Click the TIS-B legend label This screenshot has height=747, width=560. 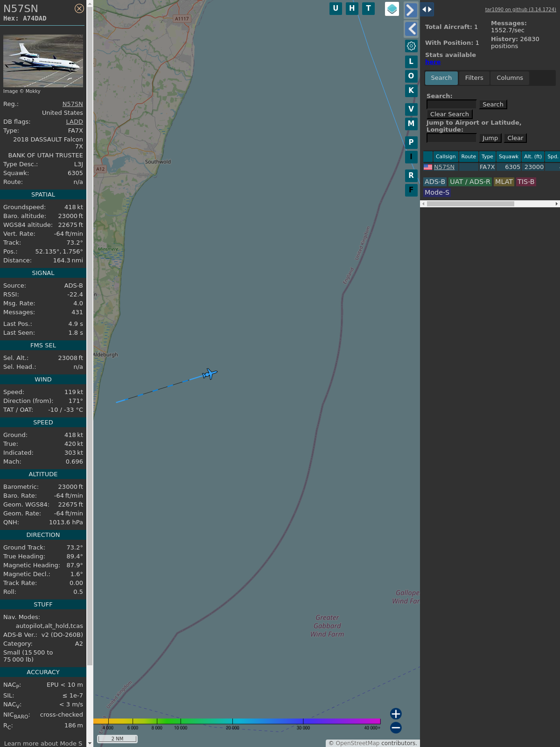(x=526, y=182)
